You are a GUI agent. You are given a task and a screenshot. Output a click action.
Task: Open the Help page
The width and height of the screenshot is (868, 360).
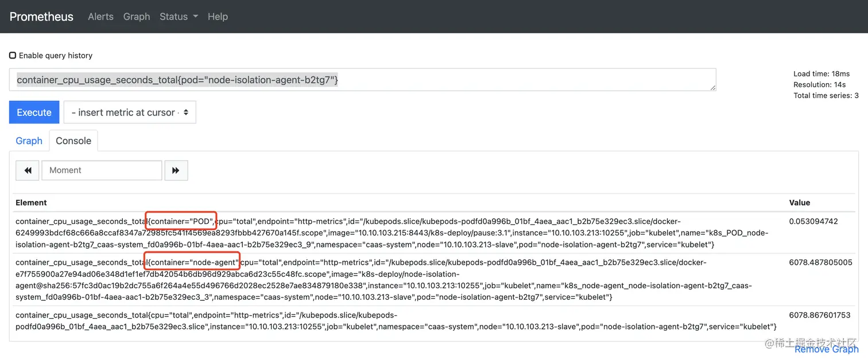click(218, 17)
